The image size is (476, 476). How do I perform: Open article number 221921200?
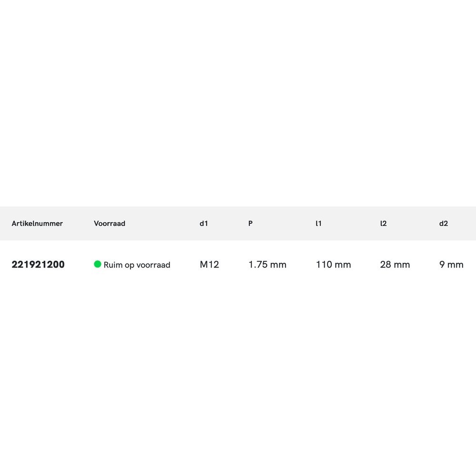[x=38, y=265]
